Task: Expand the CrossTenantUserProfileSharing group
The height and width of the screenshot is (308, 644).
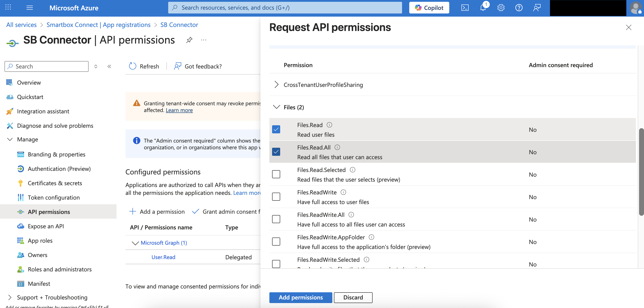Action: [276, 85]
